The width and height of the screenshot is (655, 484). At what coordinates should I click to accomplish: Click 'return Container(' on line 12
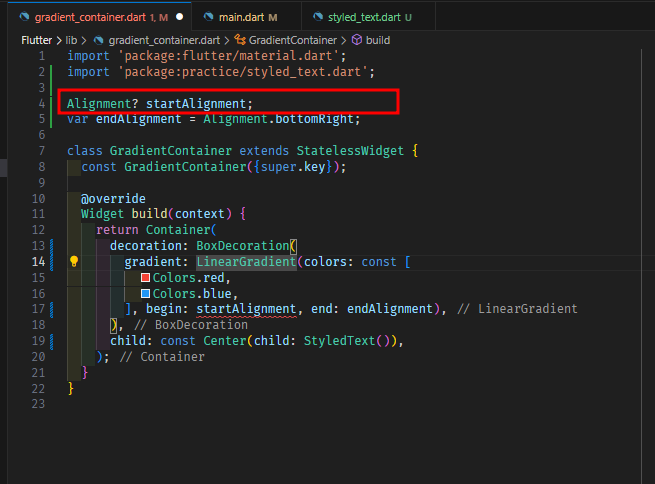tap(156, 230)
